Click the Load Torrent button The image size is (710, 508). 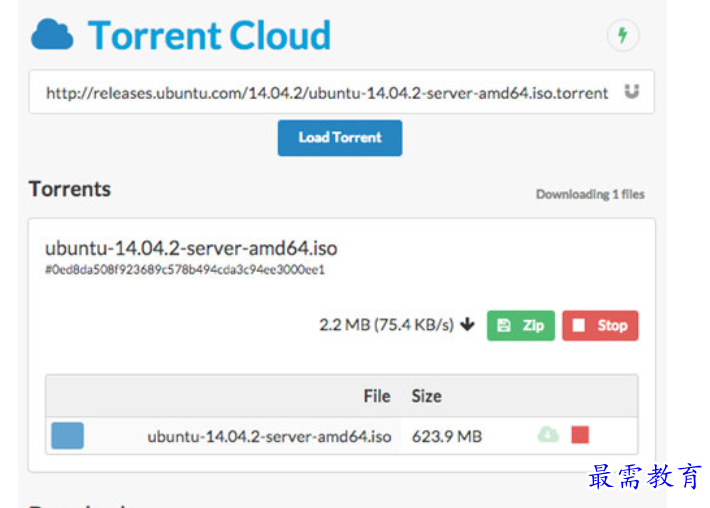pyautogui.click(x=340, y=138)
